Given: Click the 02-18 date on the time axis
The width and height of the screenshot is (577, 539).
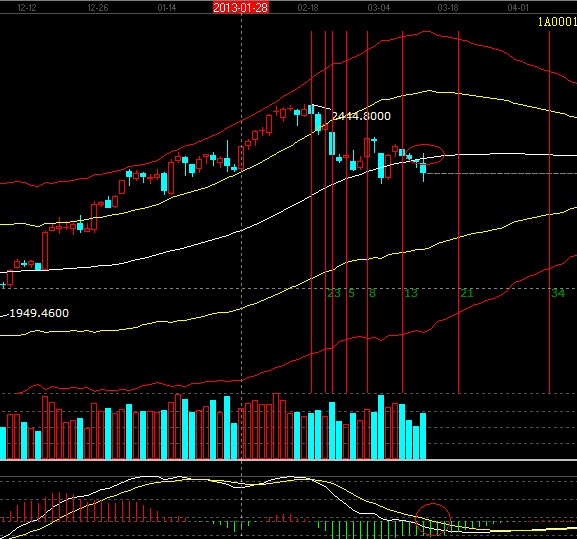Looking at the screenshot, I should [308, 8].
